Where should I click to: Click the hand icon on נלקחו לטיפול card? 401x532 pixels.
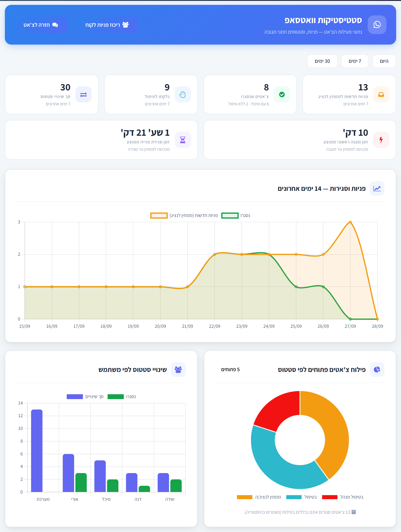click(183, 95)
